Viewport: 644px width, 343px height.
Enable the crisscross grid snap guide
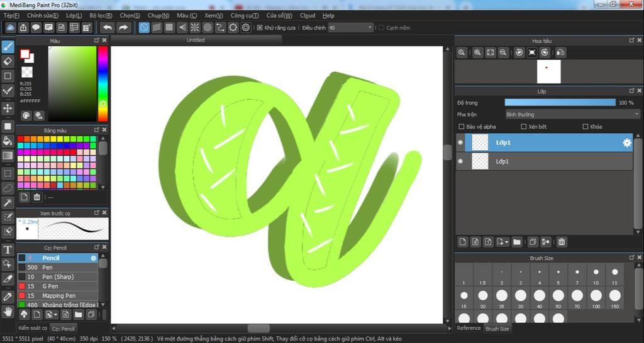point(169,28)
